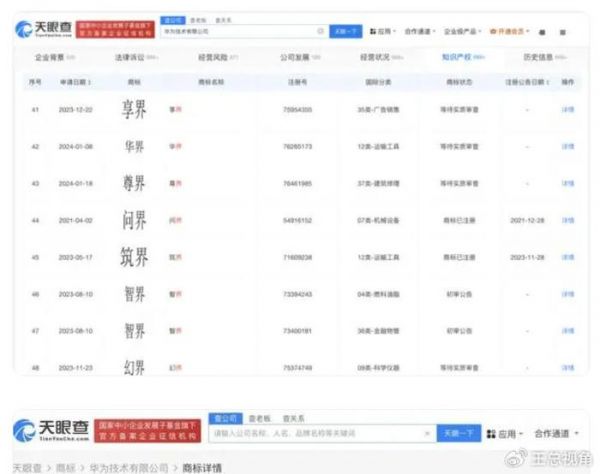Sort by the 注册公告日期 column header
600x474 pixels.
[x=528, y=81]
